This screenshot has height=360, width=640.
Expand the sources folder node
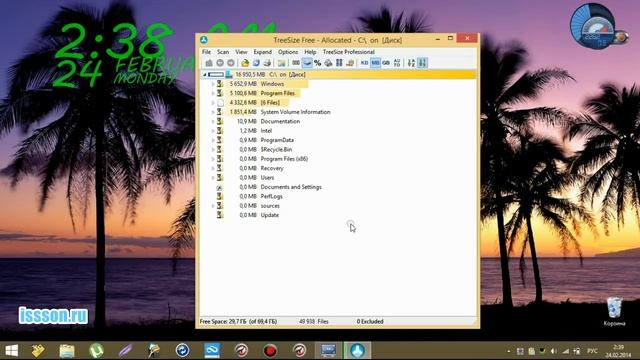tap(213, 206)
